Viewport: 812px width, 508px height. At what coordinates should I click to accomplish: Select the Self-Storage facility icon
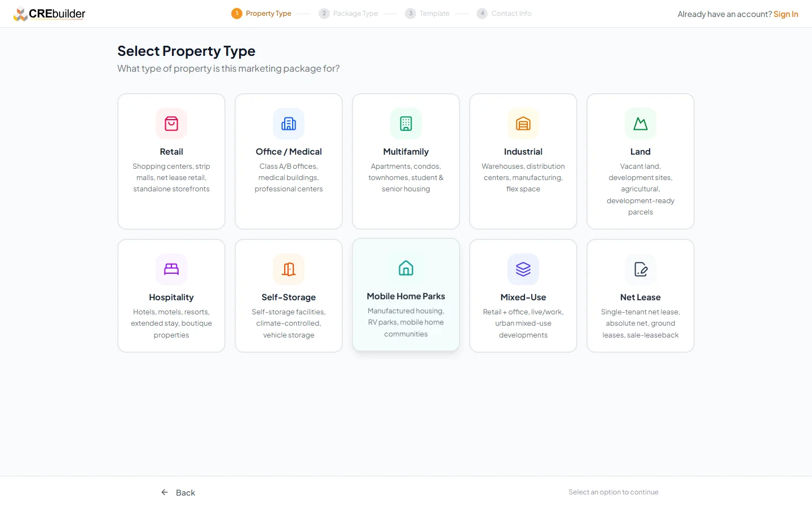pyautogui.click(x=289, y=269)
